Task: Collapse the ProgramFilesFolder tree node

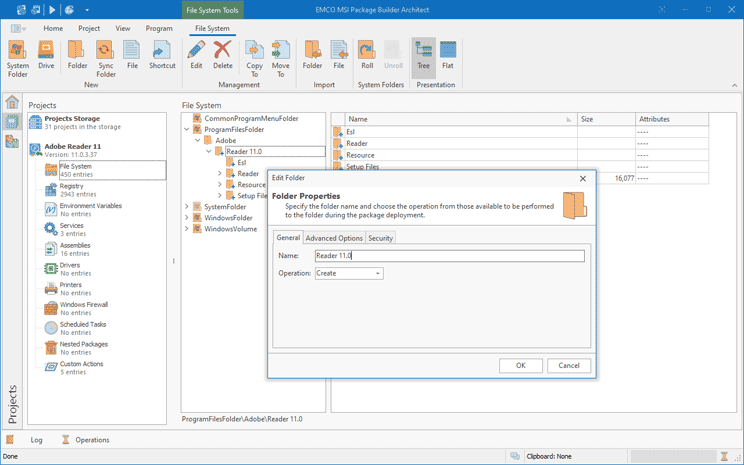Action: point(186,130)
